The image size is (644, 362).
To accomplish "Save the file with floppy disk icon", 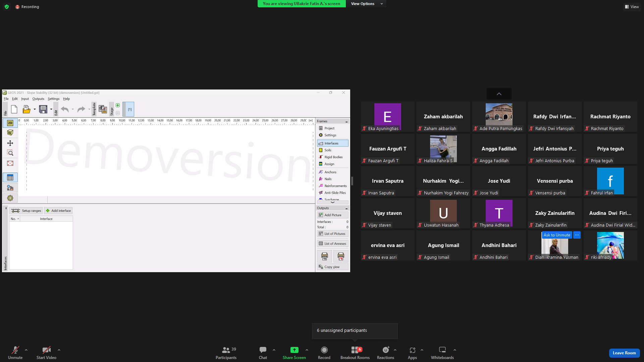I will pos(43,109).
